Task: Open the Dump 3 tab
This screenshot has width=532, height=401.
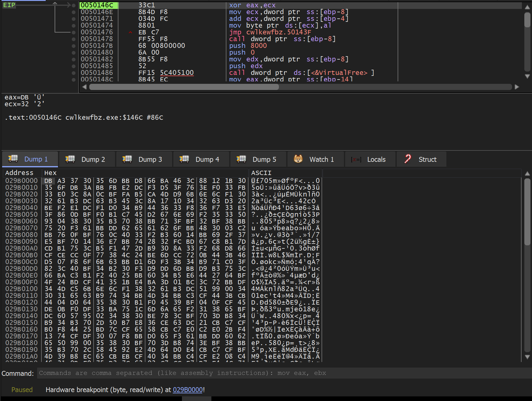Action: coord(144,159)
